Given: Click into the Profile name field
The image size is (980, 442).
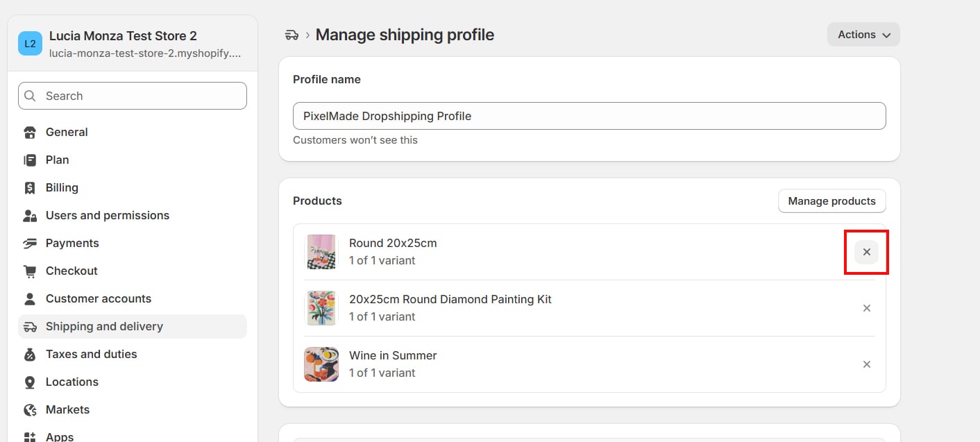Looking at the screenshot, I should 589,116.
